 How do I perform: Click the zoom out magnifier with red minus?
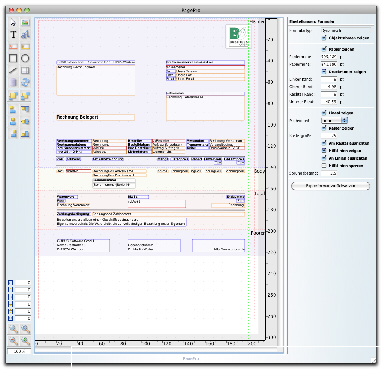coord(13,341)
